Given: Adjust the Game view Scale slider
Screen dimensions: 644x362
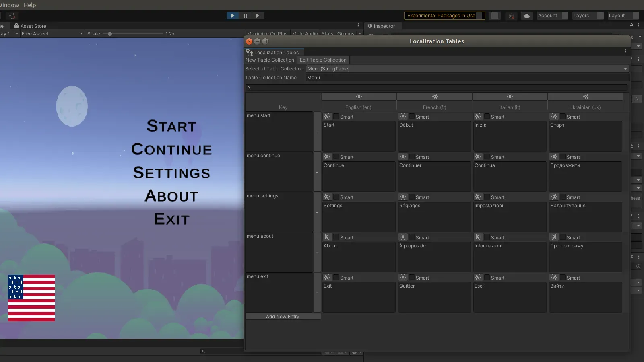Looking at the screenshot, I should point(110,34).
